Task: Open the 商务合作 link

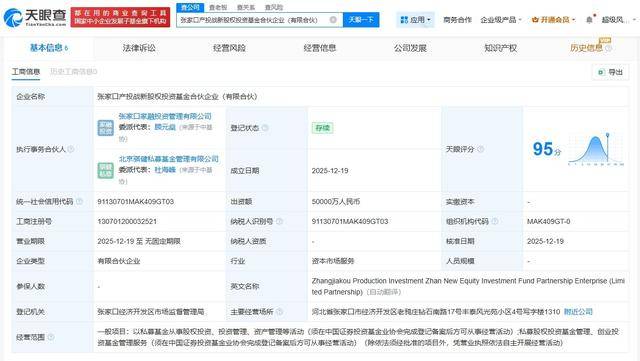Action: 457,20
